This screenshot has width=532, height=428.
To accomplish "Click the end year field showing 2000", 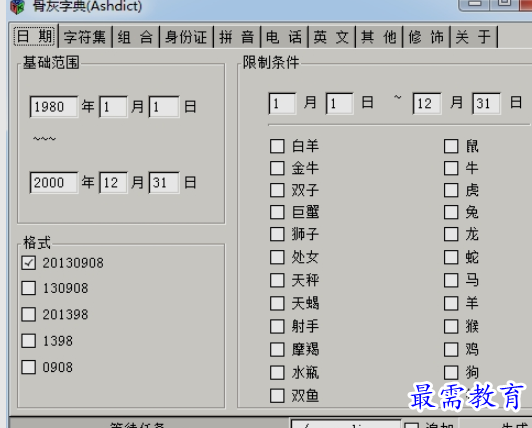I will tap(54, 183).
